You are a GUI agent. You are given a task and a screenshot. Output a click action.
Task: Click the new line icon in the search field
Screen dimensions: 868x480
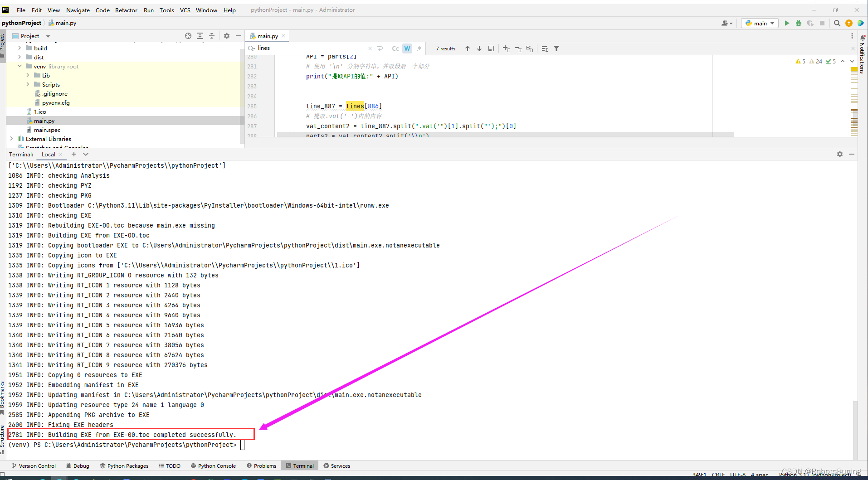380,48
